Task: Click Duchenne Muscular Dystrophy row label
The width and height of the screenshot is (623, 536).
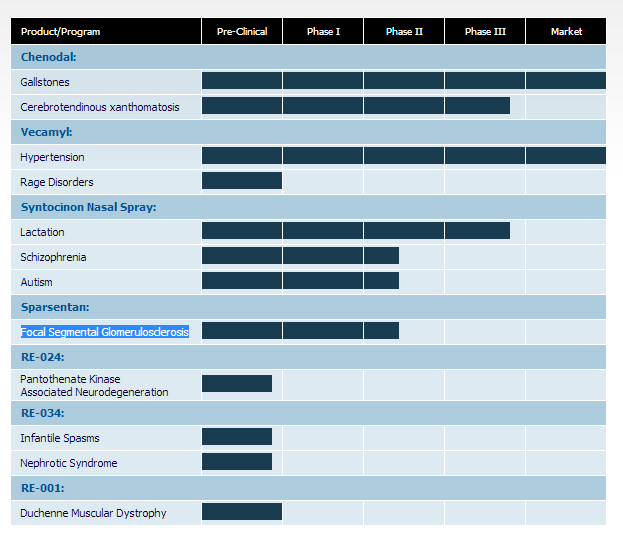Action: click(93, 513)
